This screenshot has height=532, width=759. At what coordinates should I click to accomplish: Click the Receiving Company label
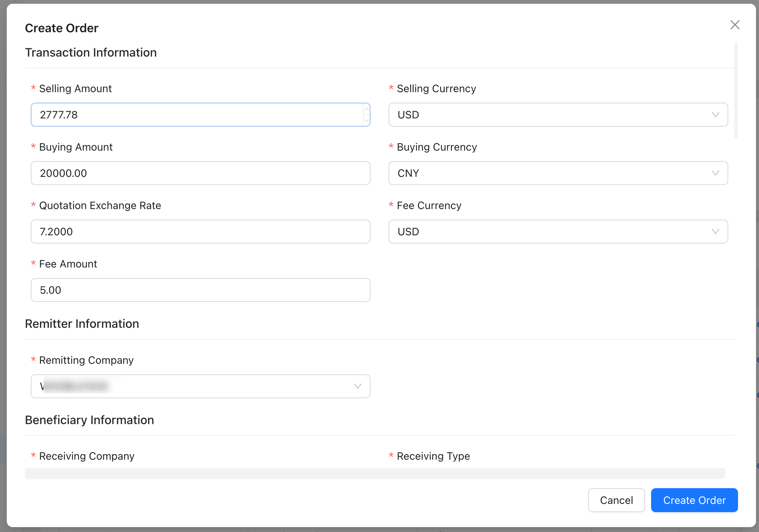(x=87, y=456)
